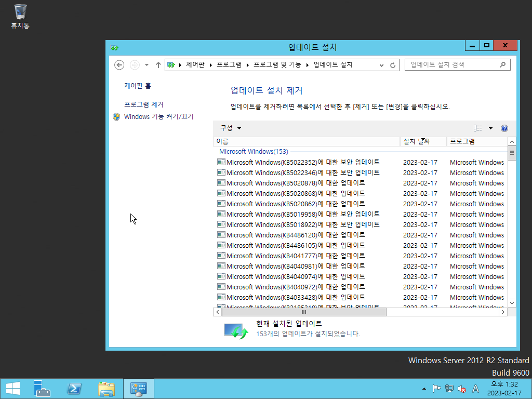The height and width of the screenshot is (399, 532).
Task: Toggle IME input mode A
Action: [x=476, y=389]
